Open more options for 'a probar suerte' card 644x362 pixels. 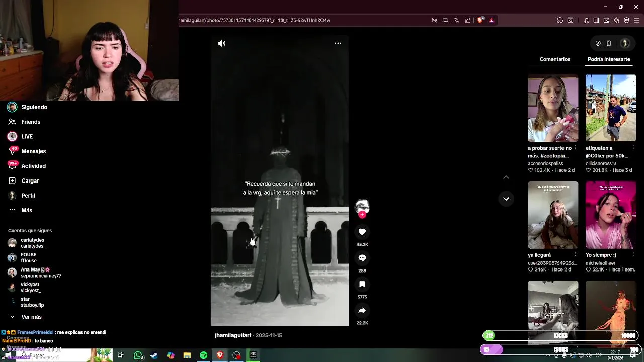pos(576,148)
